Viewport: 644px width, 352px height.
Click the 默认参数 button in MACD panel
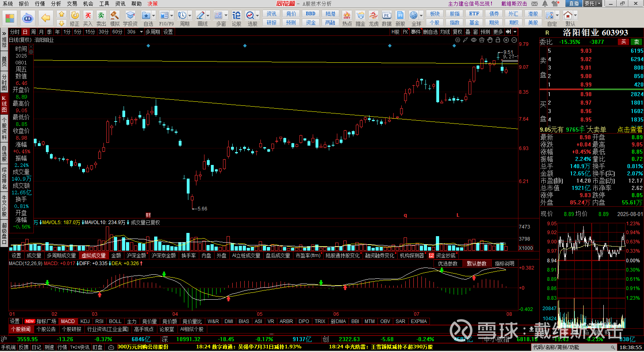(477, 263)
